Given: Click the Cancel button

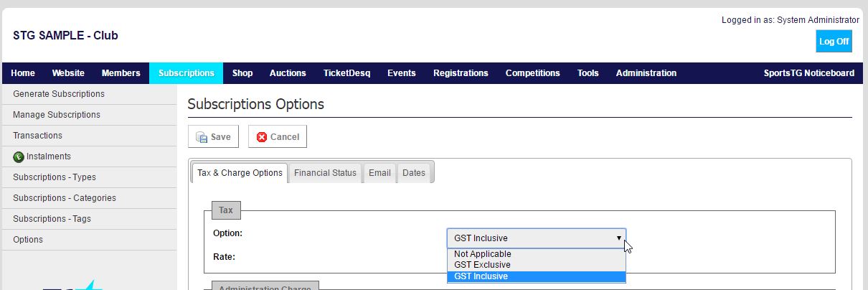Looking at the screenshot, I should pos(278,137).
